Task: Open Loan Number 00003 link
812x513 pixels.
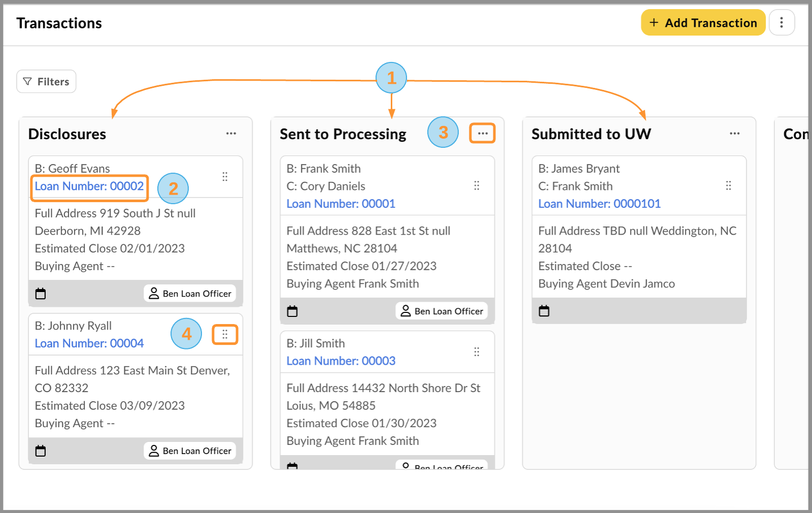Action: 341,361
